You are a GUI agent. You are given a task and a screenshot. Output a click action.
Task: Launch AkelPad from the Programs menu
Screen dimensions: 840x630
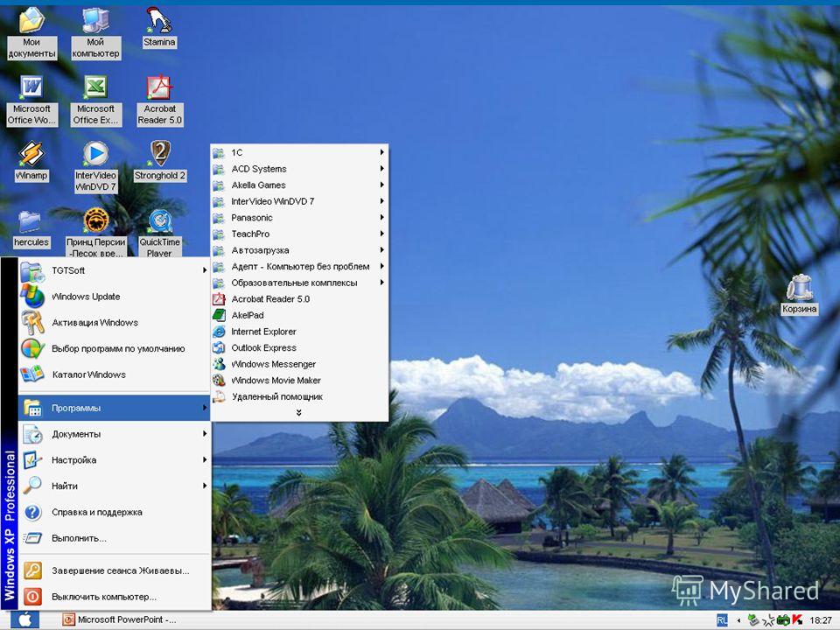coord(299,315)
